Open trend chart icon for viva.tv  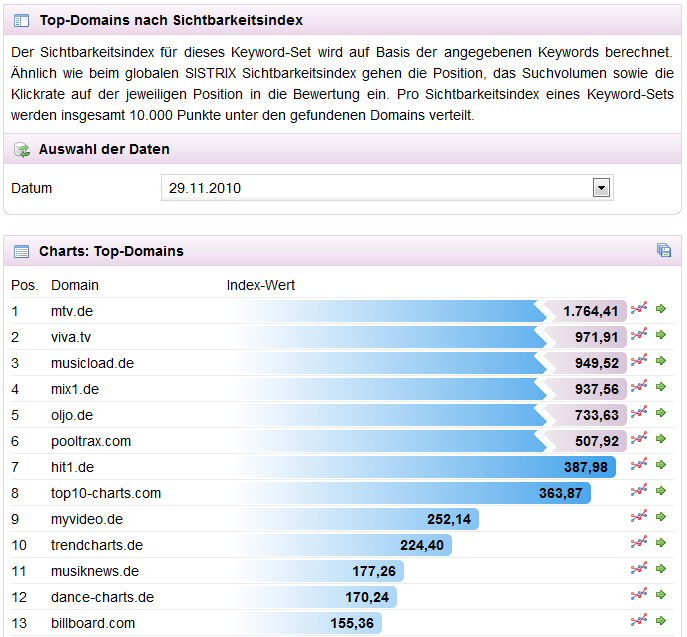coord(639,335)
